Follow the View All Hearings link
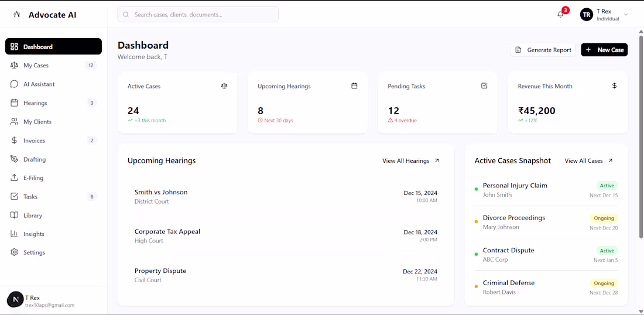 coord(410,161)
